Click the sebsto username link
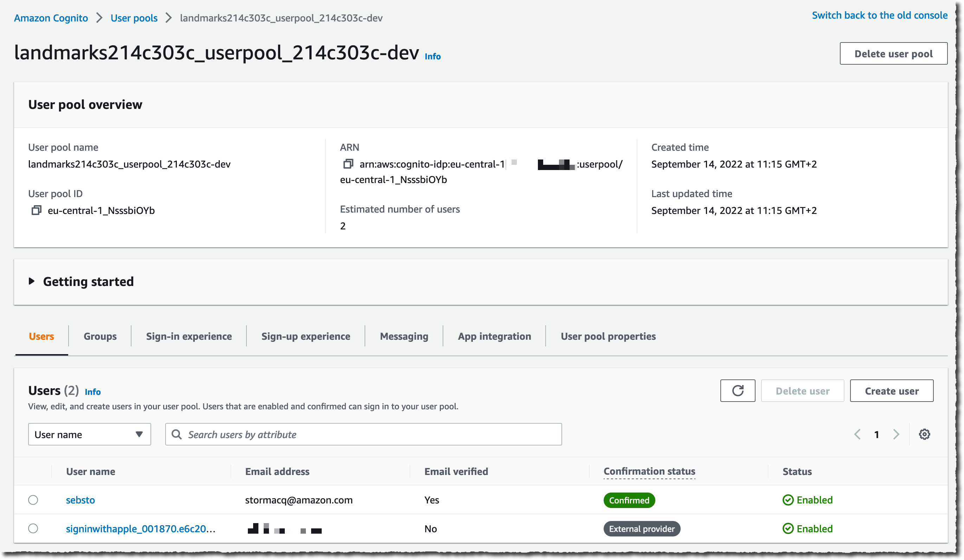This screenshot has width=964, height=560. pyautogui.click(x=79, y=499)
